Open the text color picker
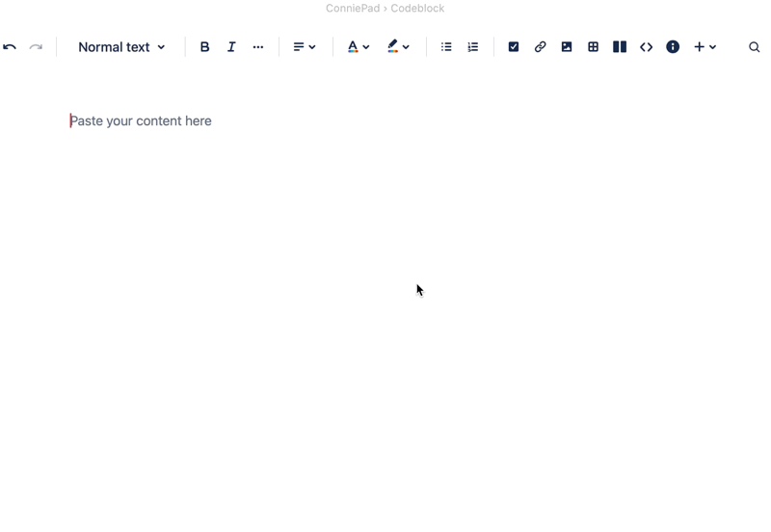Image resolution: width=771 pixels, height=532 pixels. tap(359, 47)
